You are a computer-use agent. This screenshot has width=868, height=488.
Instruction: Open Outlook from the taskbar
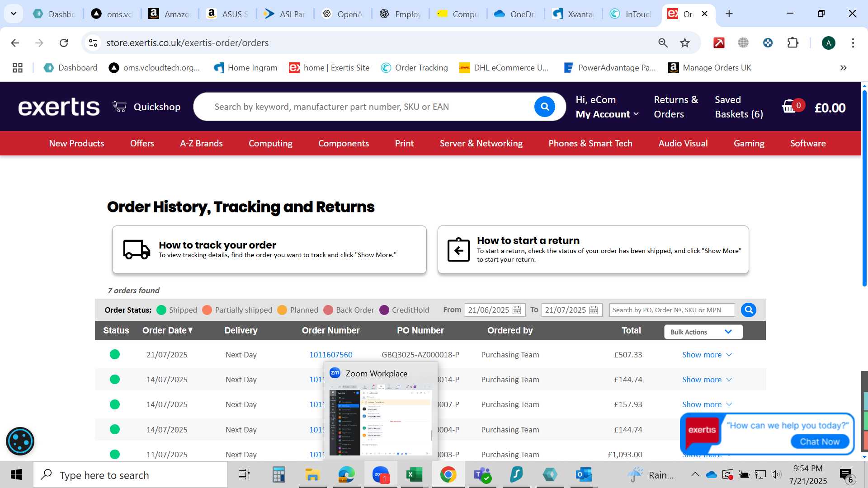coord(583,475)
